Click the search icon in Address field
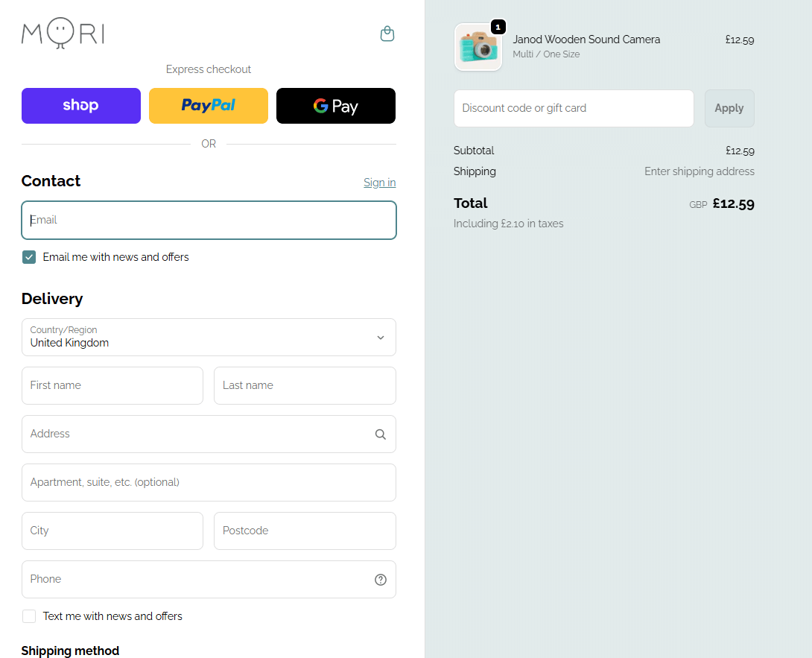Screen dimensions: 812x658 [x=380, y=434]
